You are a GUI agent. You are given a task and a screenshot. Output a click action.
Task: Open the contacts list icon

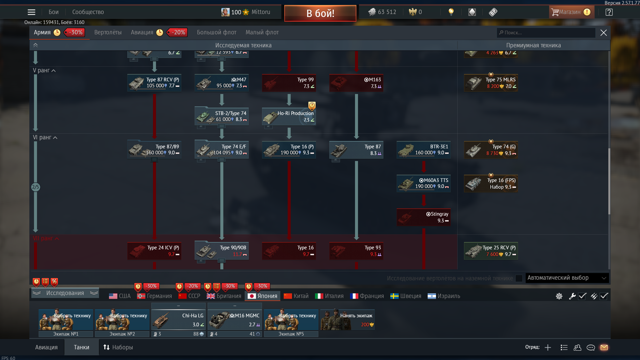coord(564,347)
